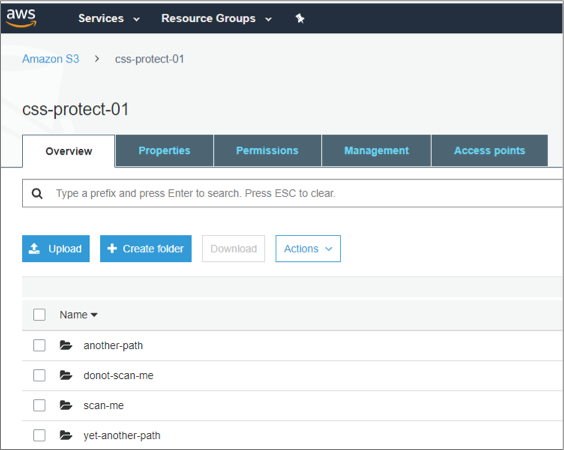564x450 pixels.
Task: Open the Services dropdown menu
Action: 109,18
